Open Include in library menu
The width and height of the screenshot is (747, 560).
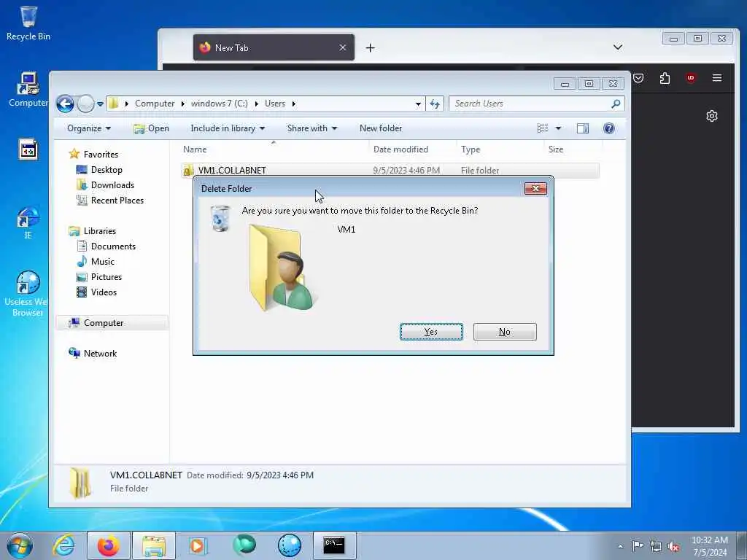click(228, 128)
